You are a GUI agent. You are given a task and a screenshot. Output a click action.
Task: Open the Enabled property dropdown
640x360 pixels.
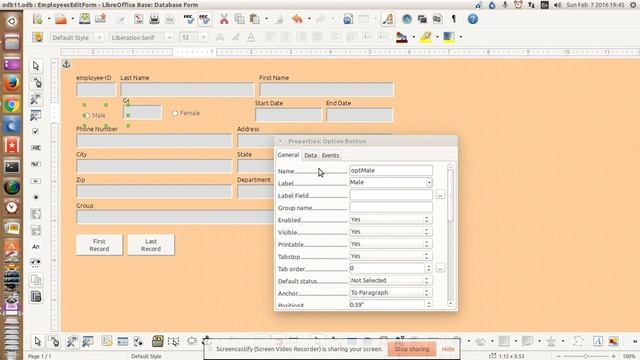point(391,220)
